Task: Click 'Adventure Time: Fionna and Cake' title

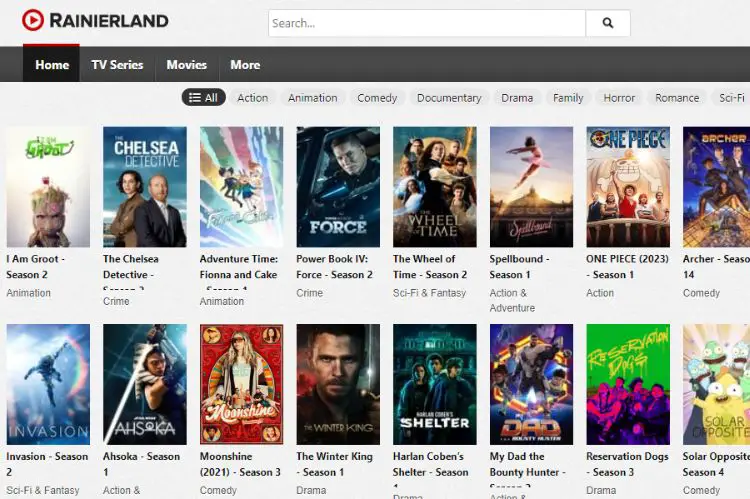Action: [239, 271]
